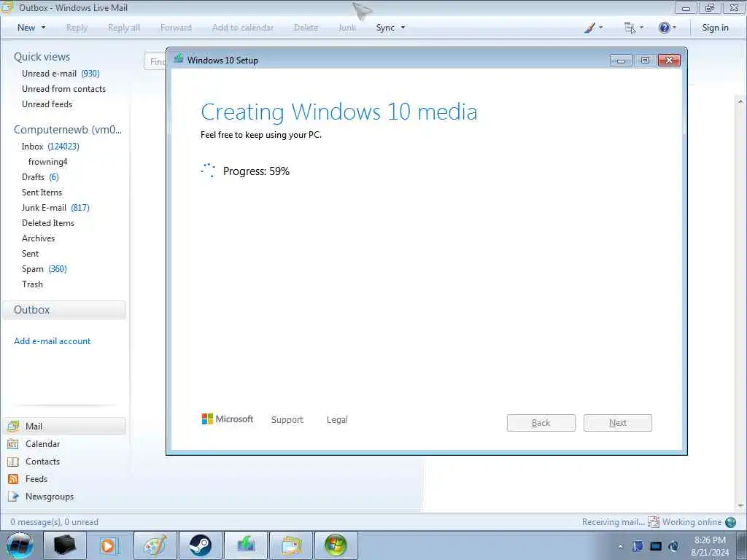
Task: Click the Newsgroups icon
Action: (x=13, y=497)
